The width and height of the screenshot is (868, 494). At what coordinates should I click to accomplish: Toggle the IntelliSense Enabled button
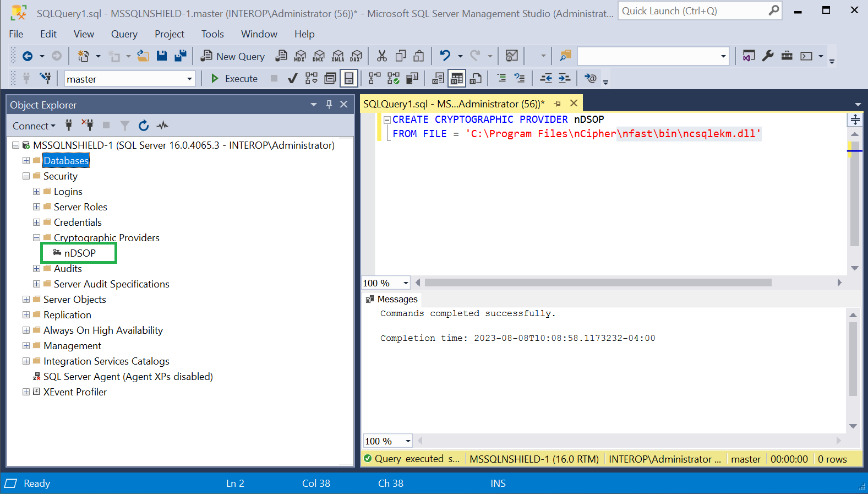349,78
